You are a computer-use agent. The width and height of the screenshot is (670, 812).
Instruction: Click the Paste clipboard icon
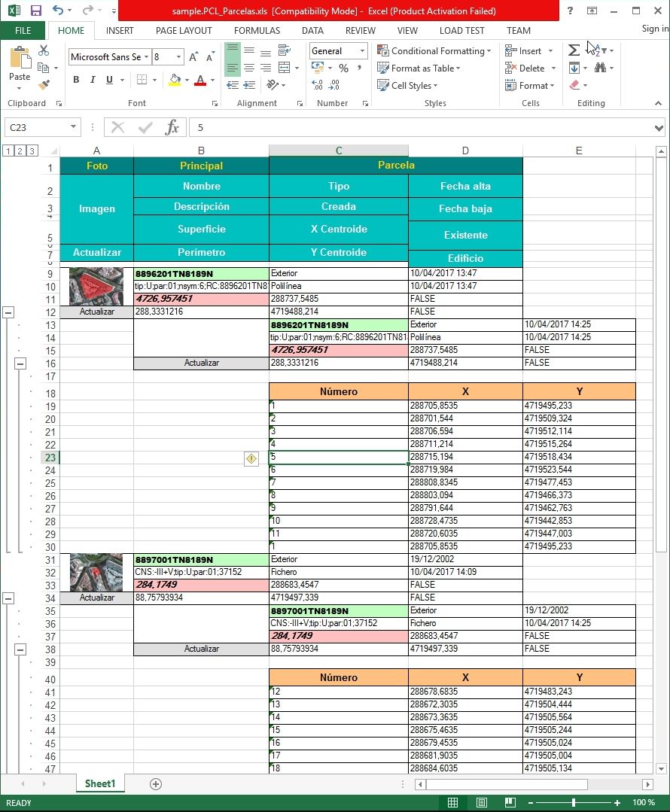point(20,58)
